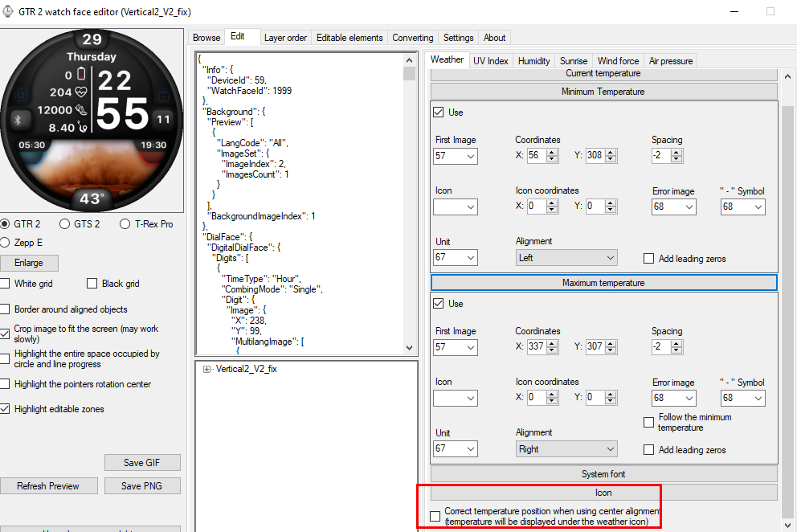Image resolution: width=797 pixels, height=532 pixels.
Task: Select the Wind force sub-tab
Action: coord(618,61)
